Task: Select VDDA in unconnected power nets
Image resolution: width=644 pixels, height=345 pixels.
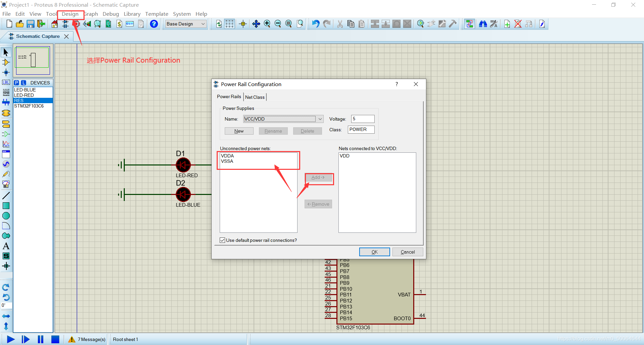Action: 227,156
